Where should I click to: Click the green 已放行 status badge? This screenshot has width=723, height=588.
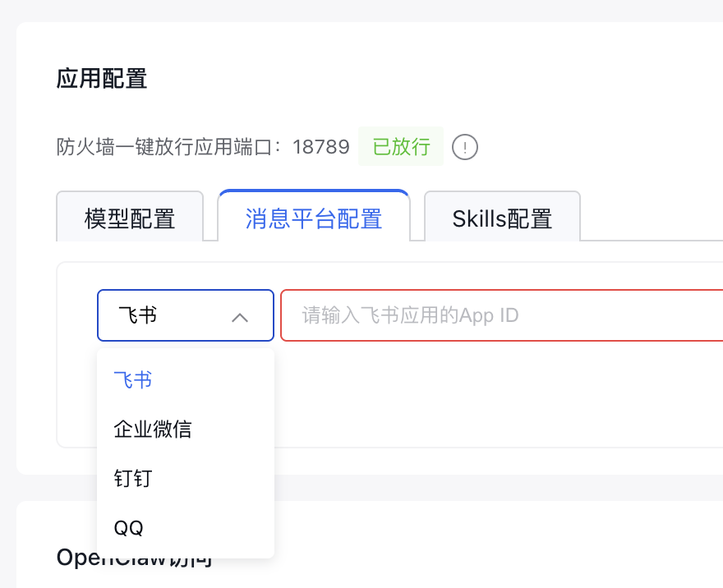pyautogui.click(x=401, y=147)
